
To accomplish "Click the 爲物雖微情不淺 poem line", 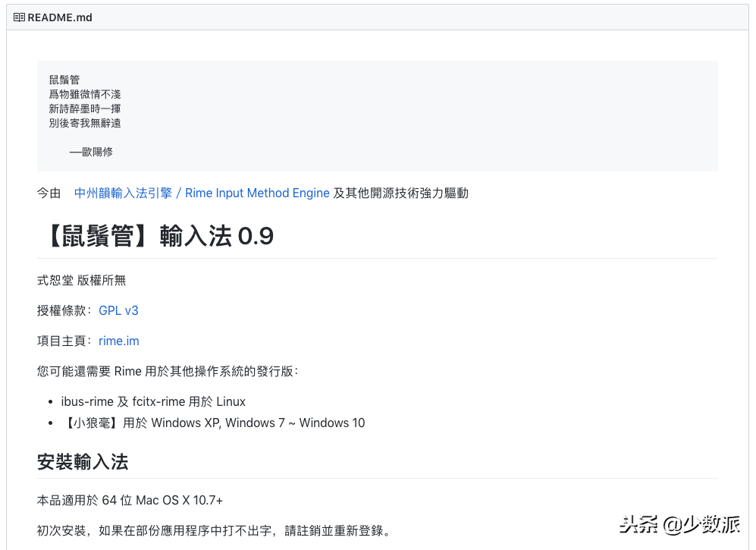I will [85, 94].
